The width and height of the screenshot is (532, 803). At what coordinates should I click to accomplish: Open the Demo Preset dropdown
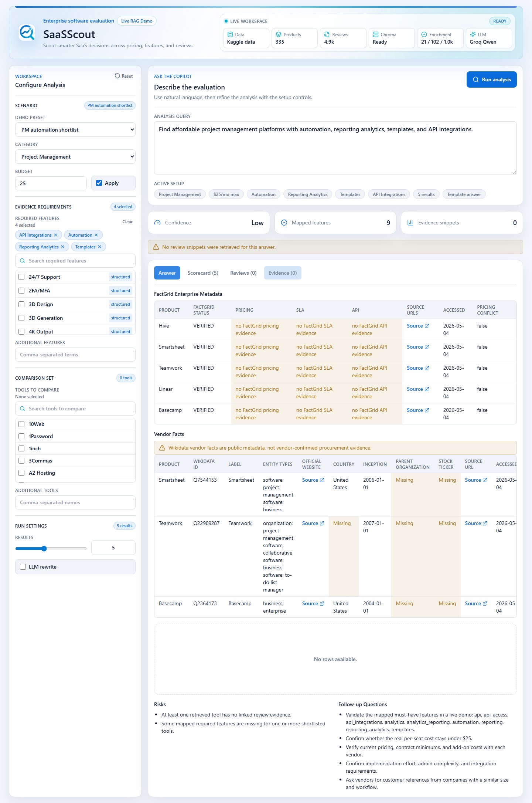pos(75,130)
